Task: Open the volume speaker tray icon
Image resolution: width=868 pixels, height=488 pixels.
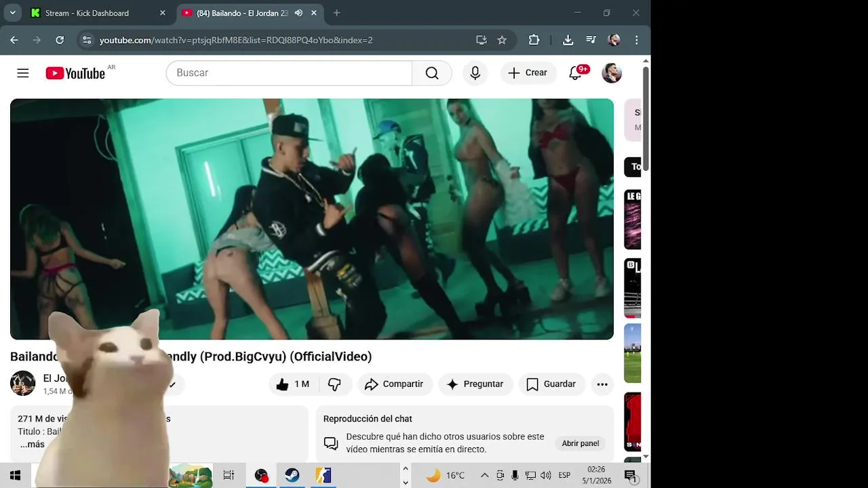Action: tap(546, 475)
